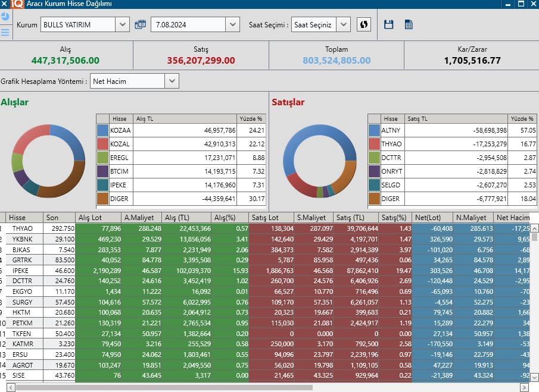Click the scroll-down arrow of the table's vertical scrollbar
Image resolution: width=539 pixels, height=392 pixels.
tap(534, 377)
